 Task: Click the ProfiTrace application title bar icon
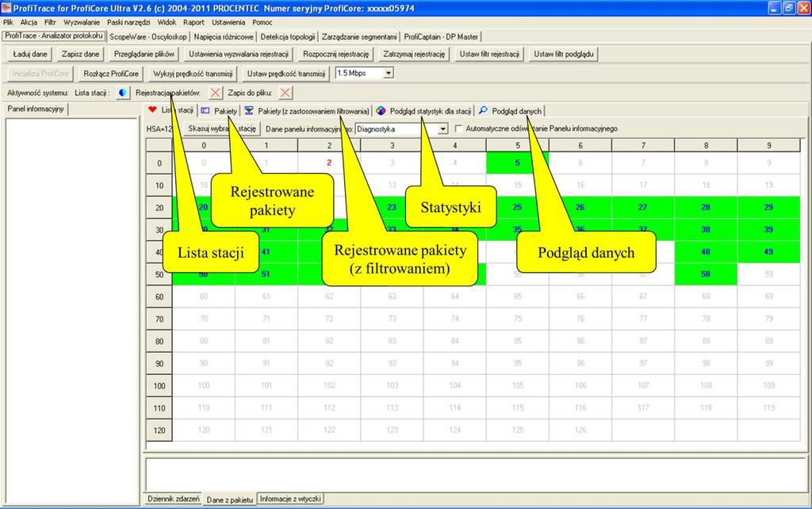pos(6,8)
